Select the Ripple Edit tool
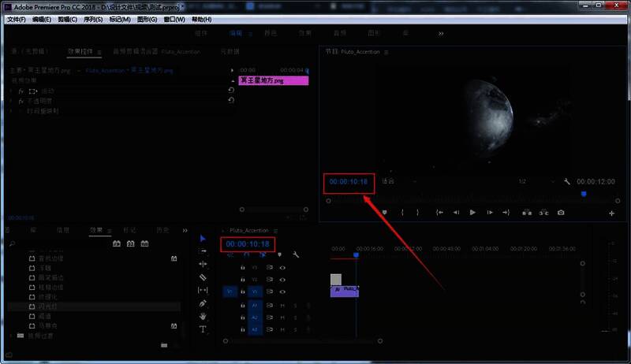Viewport: 631px width, 364px height. click(203, 264)
